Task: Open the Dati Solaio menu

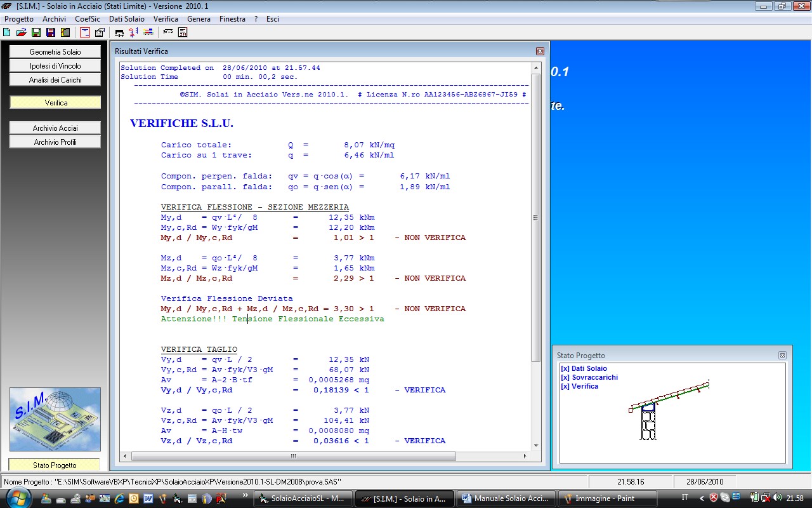Action: click(x=127, y=19)
